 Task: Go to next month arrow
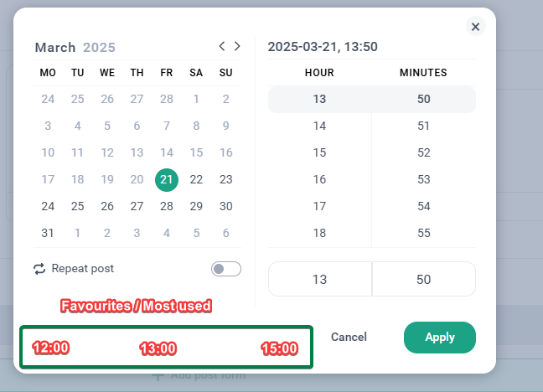coord(237,46)
